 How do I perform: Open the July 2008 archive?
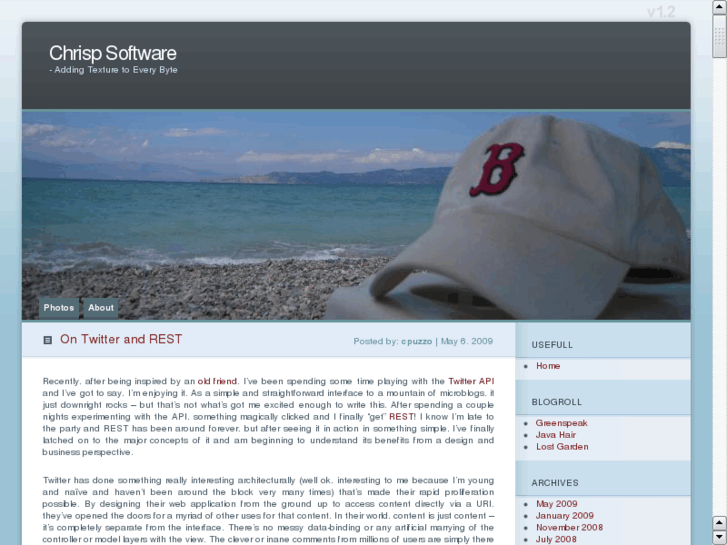click(x=556, y=539)
